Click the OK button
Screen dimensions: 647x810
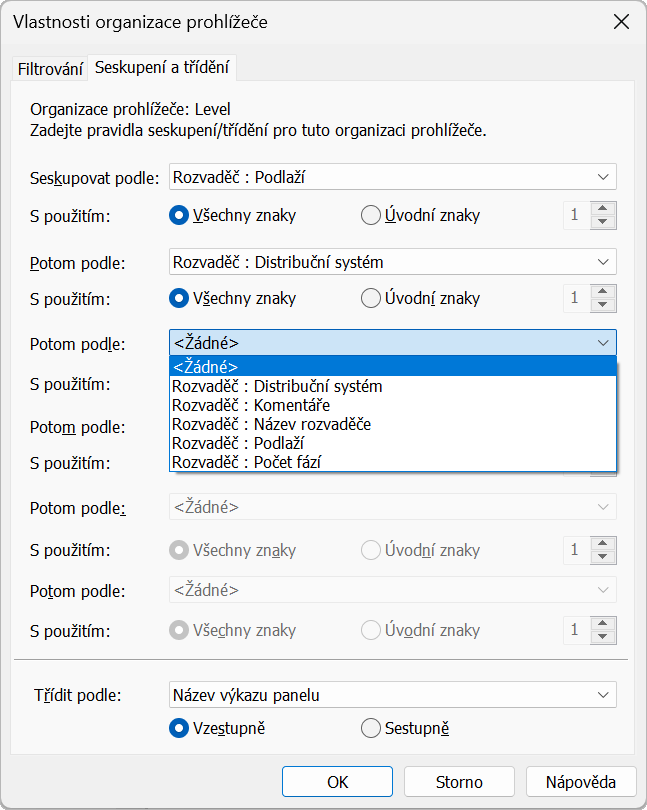[x=337, y=782]
